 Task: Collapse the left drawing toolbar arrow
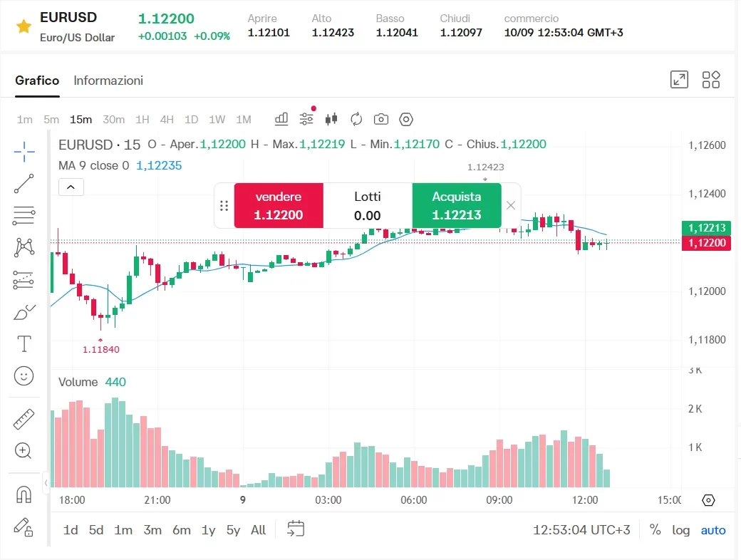(x=46, y=482)
